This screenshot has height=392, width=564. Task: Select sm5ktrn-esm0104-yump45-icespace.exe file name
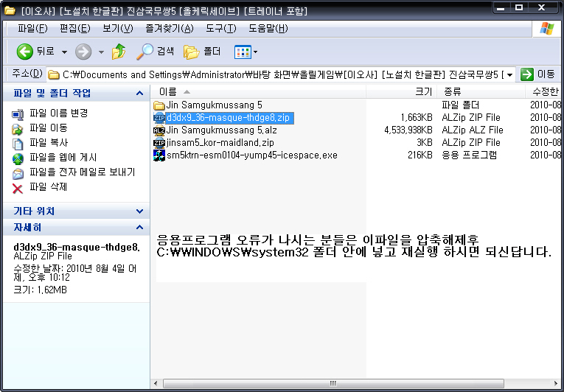[252, 155]
